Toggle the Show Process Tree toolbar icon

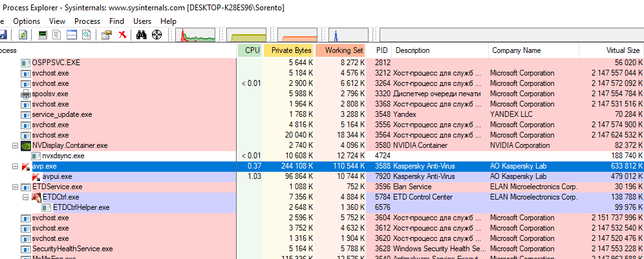tap(57, 35)
